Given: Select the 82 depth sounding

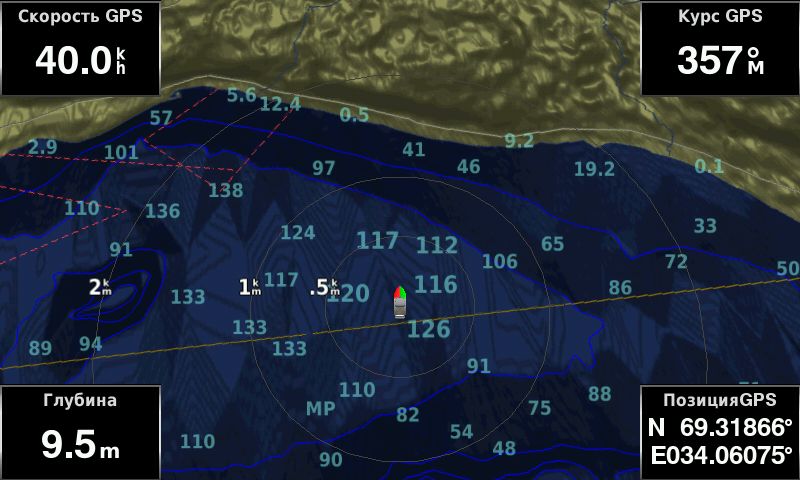Looking at the screenshot, I should click(408, 415).
